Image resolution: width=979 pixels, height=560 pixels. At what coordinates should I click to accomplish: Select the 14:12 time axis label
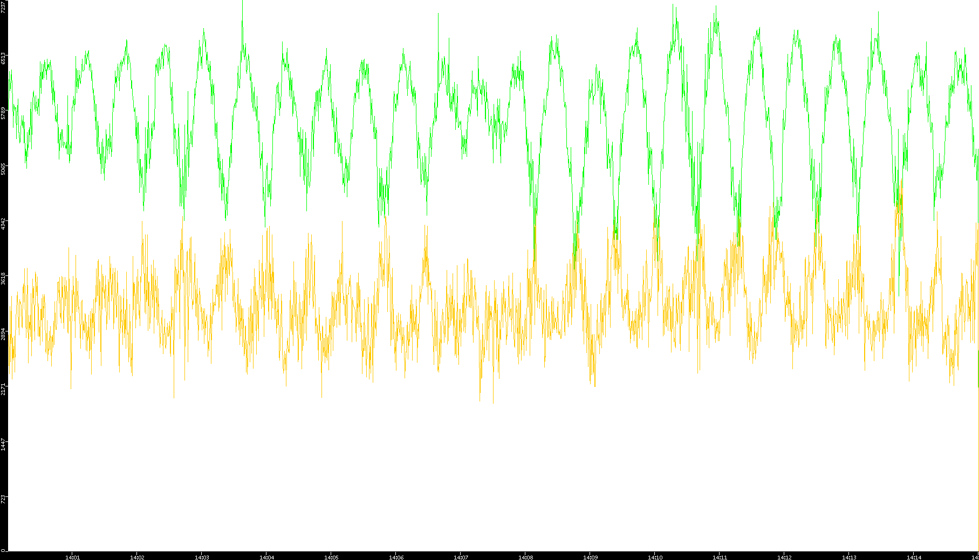pyautogui.click(x=784, y=557)
